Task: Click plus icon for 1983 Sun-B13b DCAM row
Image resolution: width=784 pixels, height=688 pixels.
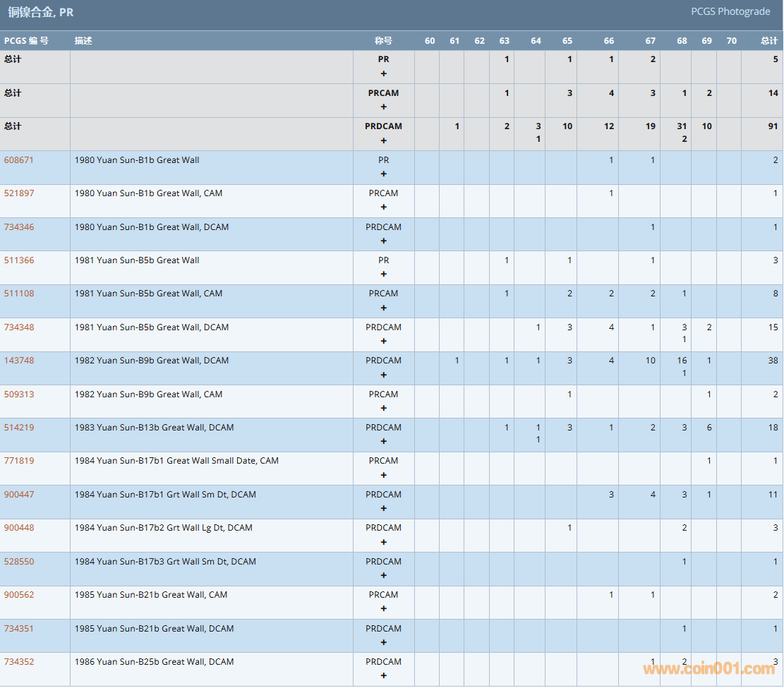Action: 384,442
